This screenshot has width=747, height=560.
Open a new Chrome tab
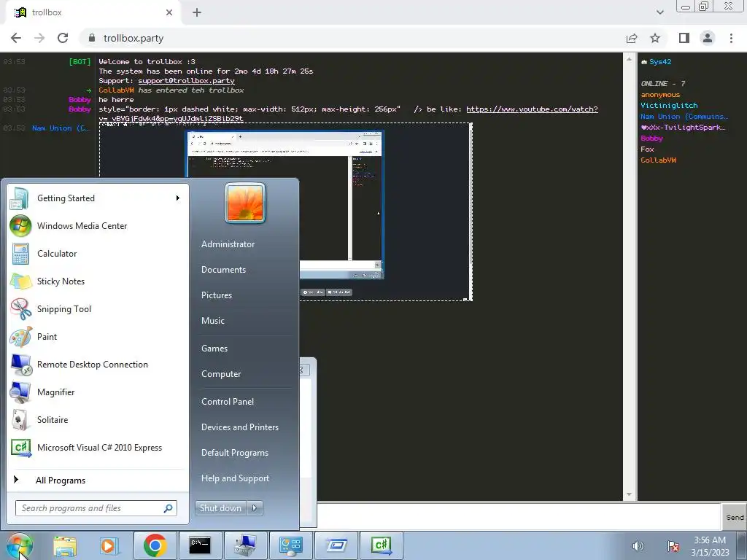[x=197, y=12]
